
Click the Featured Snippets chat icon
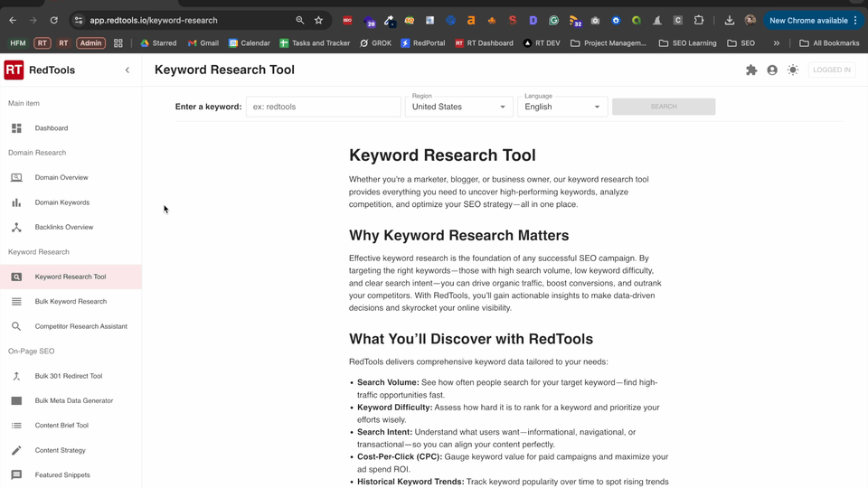pyautogui.click(x=16, y=475)
